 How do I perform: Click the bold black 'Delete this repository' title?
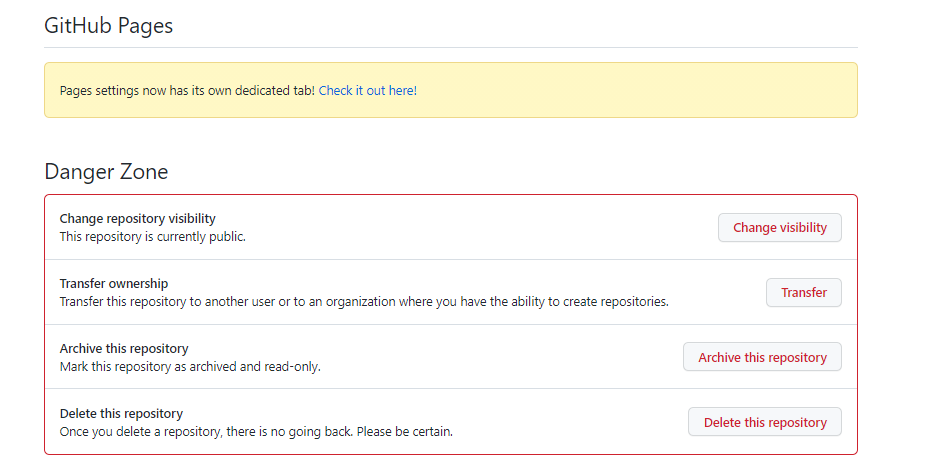[121, 413]
